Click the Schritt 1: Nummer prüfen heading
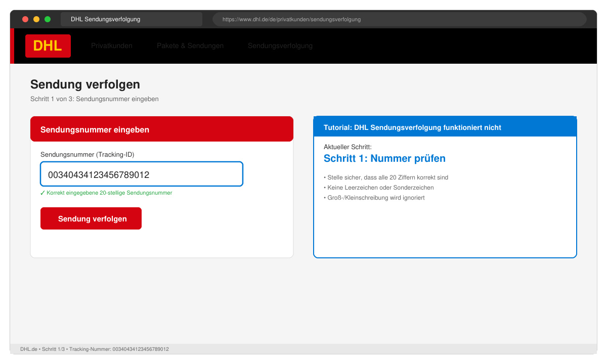This screenshot has width=607, height=364. 384,158
